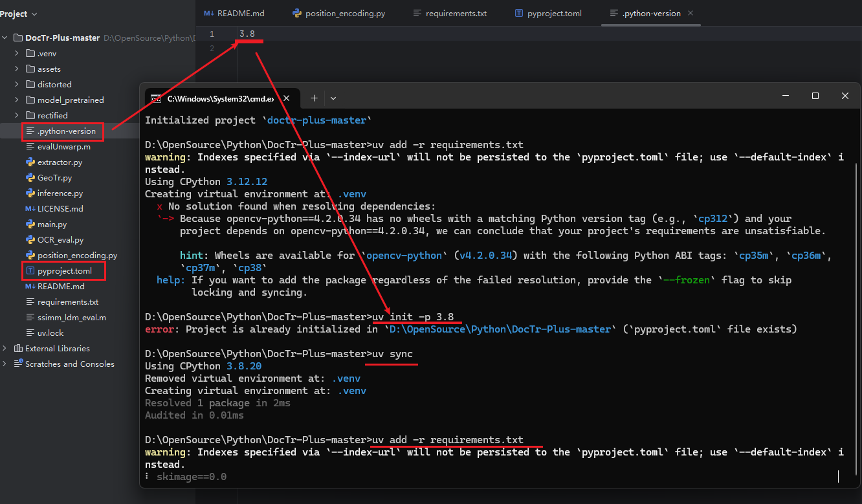Image resolution: width=862 pixels, height=504 pixels.
Task: Close the terminal window
Action: pyautogui.click(x=845, y=96)
